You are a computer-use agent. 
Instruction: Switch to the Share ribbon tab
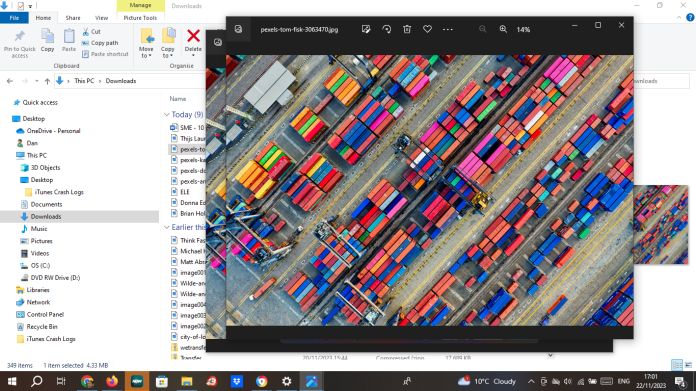(x=73, y=18)
